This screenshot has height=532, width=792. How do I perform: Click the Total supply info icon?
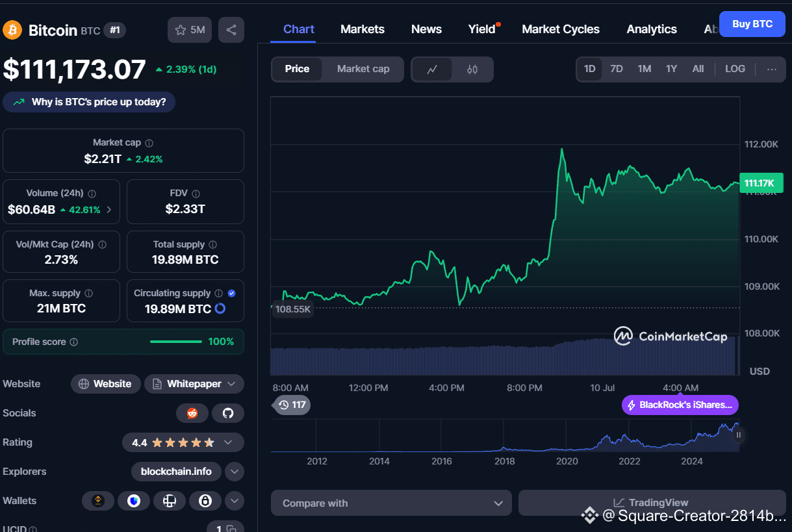pyautogui.click(x=213, y=245)
